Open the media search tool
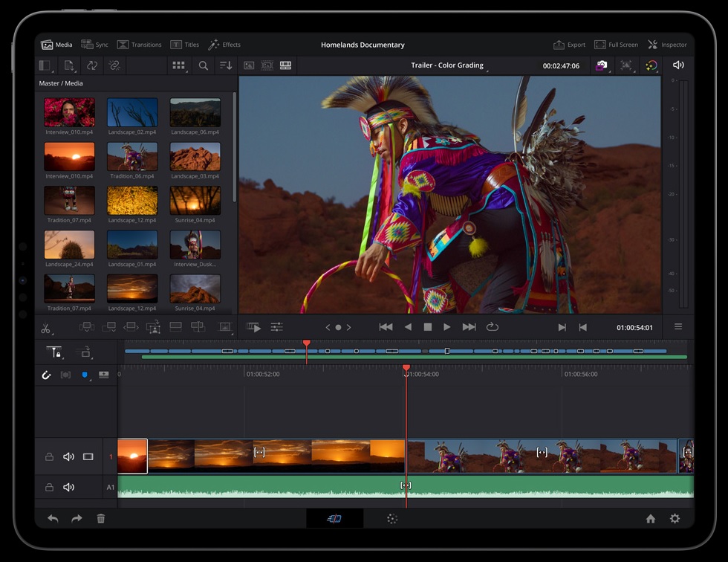 (204, 65)
